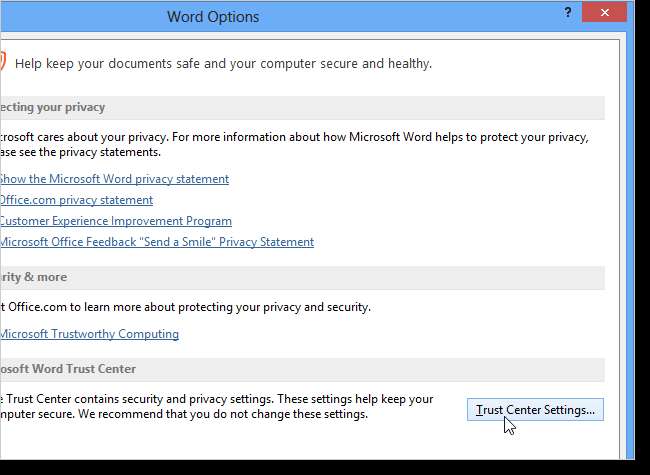The height and width of the screenshot is (475, 650).
Task: Click the "see the privacy statements" text line
Action: pos(80,153)
